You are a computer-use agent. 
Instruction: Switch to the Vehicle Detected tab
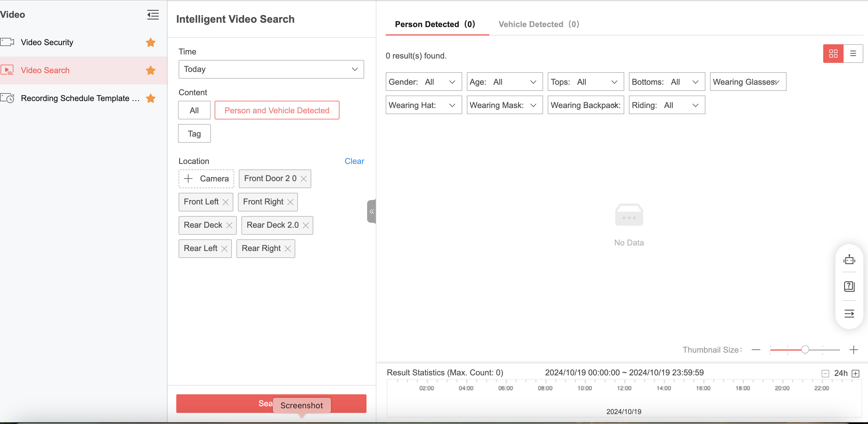pos(538,24)
